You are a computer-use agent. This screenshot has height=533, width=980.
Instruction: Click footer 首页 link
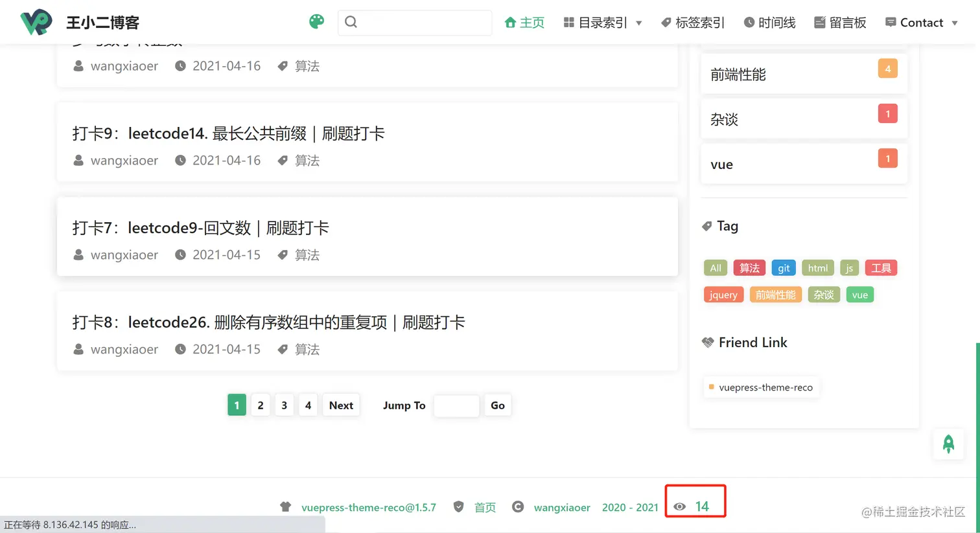(x=485, y=508)
